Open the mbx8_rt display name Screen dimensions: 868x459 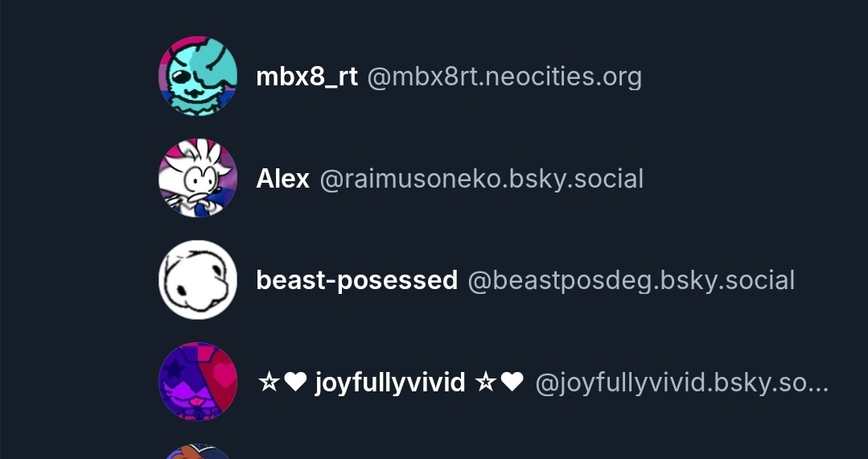tap(306, 76)
